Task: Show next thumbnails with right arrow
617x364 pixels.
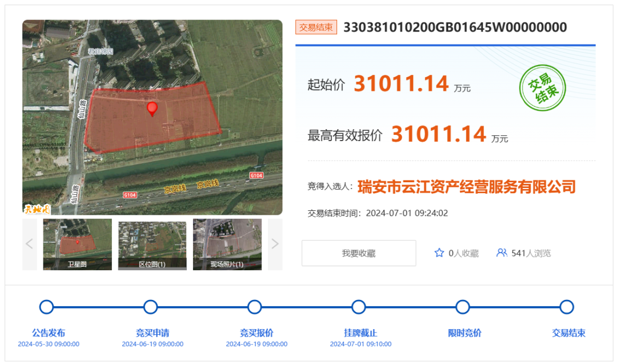Action: (275, 244)
